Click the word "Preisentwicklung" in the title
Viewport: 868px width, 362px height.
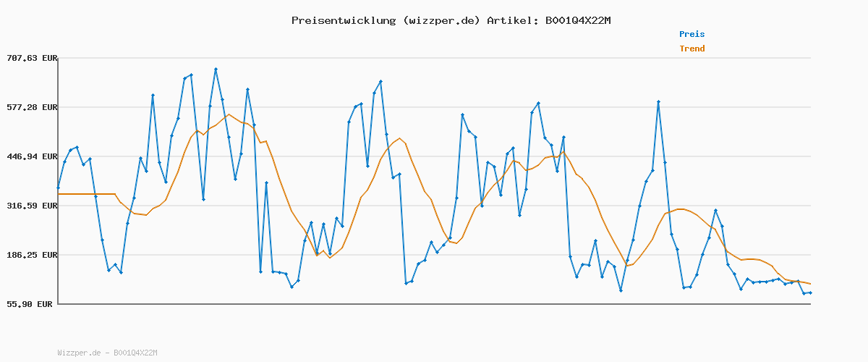point(343,20)
